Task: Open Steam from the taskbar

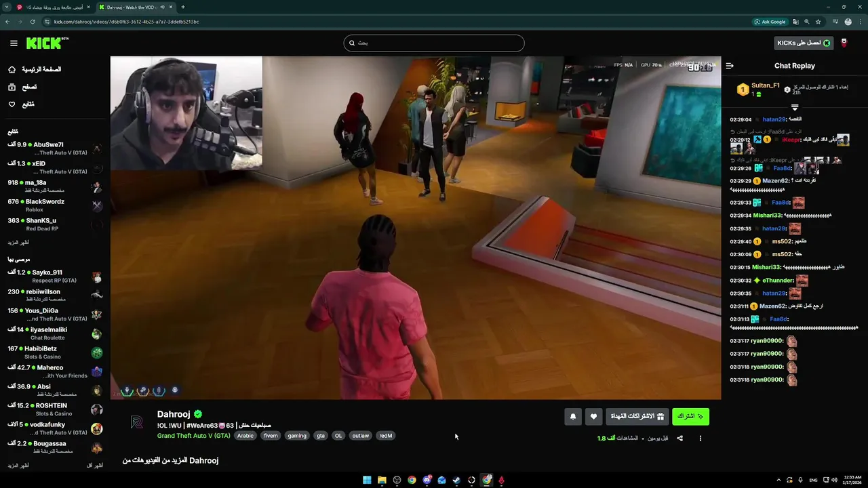Action: 456,480
